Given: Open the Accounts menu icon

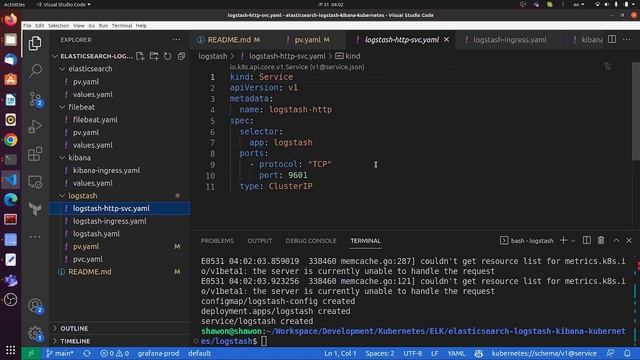Looking at the screenshot, I should (35, 306).
